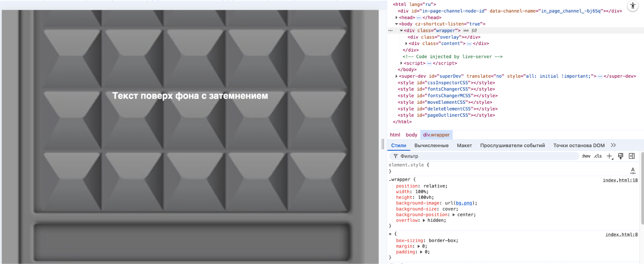The height and width of the screenshot is (264, 644).
Task: Open the Макет tab
Action: click(x=464, y=145)
